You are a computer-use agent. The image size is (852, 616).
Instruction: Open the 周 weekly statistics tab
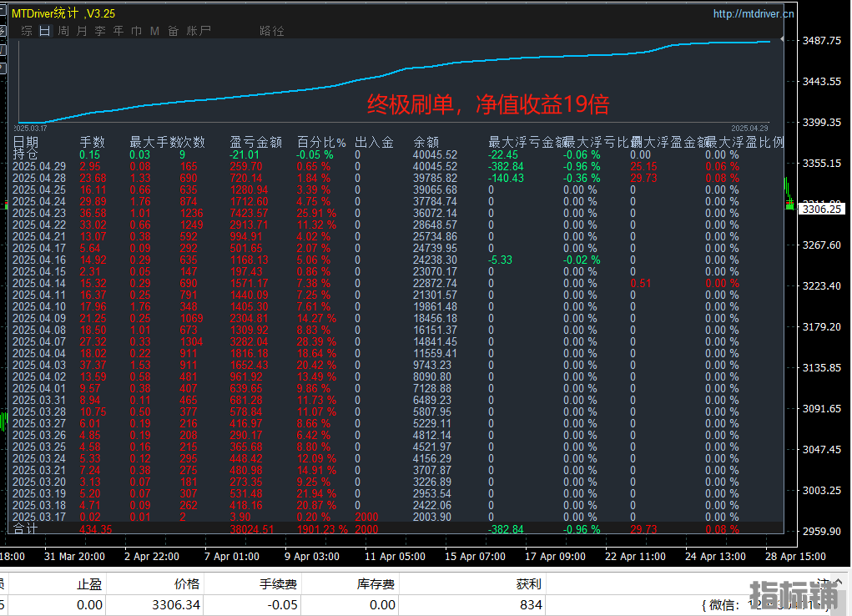pos(63,31)
